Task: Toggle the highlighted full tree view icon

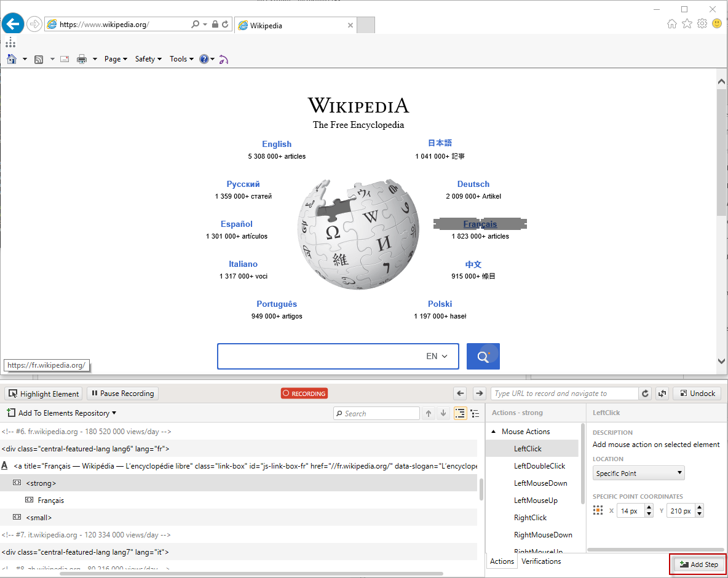Action: (x=460, y=413)
